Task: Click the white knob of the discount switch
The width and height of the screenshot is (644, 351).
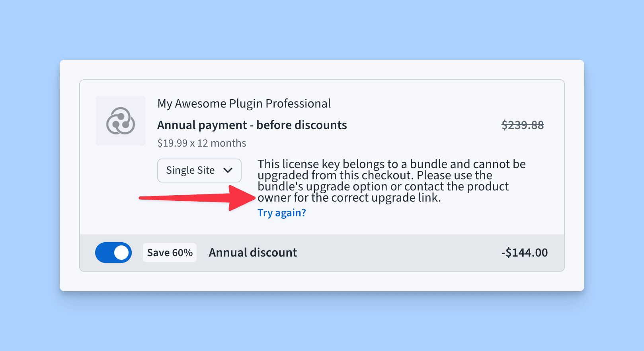Action: pos(121,253)
